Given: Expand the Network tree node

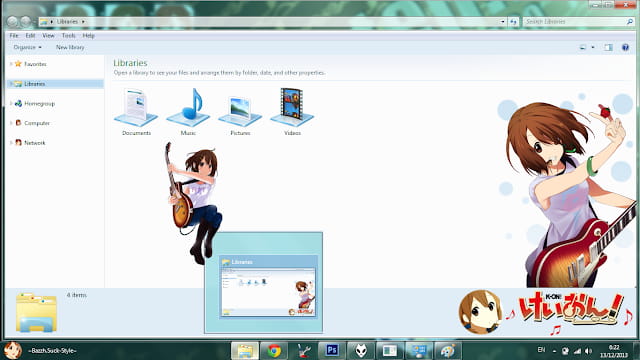Looking at the screenshot, I should click(11, 142).
